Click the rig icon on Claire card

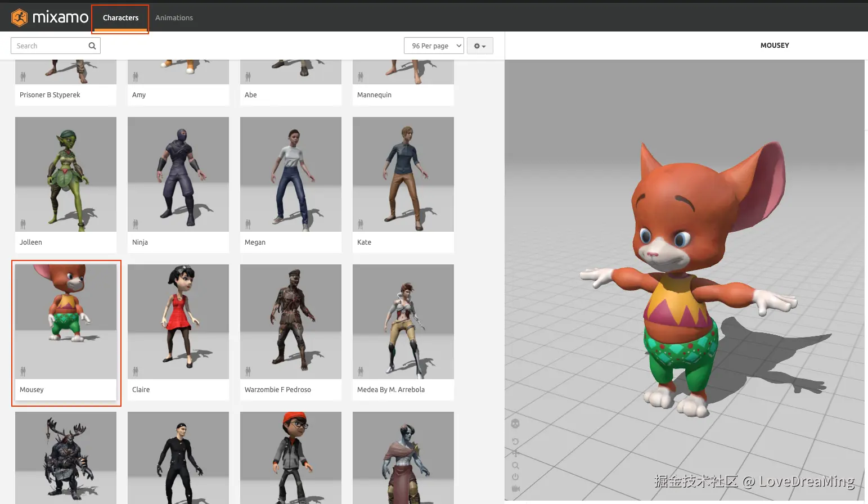pyautogui.click(x=136, y=371)
